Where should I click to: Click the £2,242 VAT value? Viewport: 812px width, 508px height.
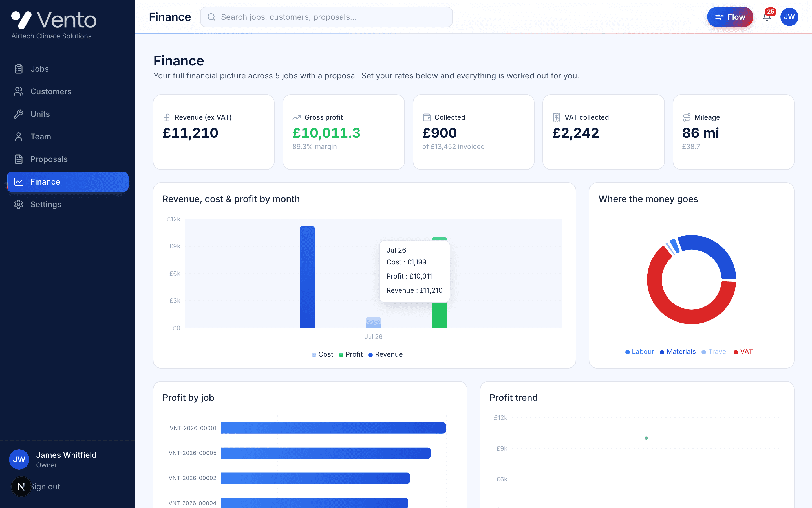point(575,133)
